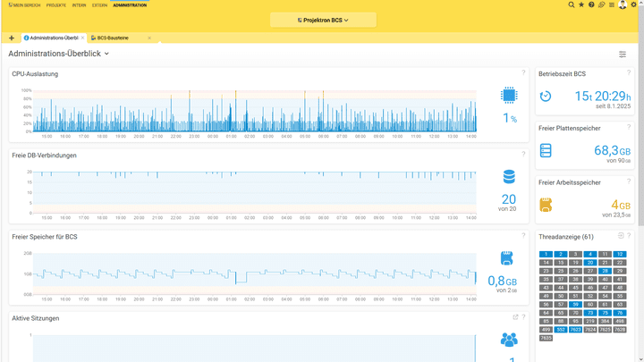
Task: Click the export icon in Threadanzeige panel
Action: coord(621,236)
